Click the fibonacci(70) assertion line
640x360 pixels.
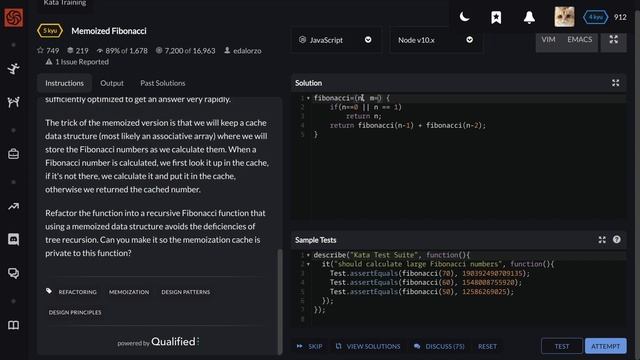[429, 273]
